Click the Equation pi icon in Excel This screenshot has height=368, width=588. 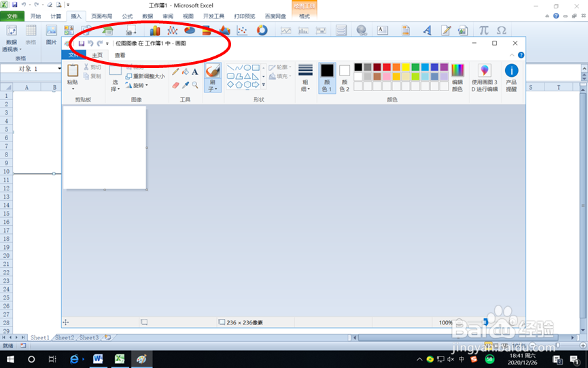point(484,30)
